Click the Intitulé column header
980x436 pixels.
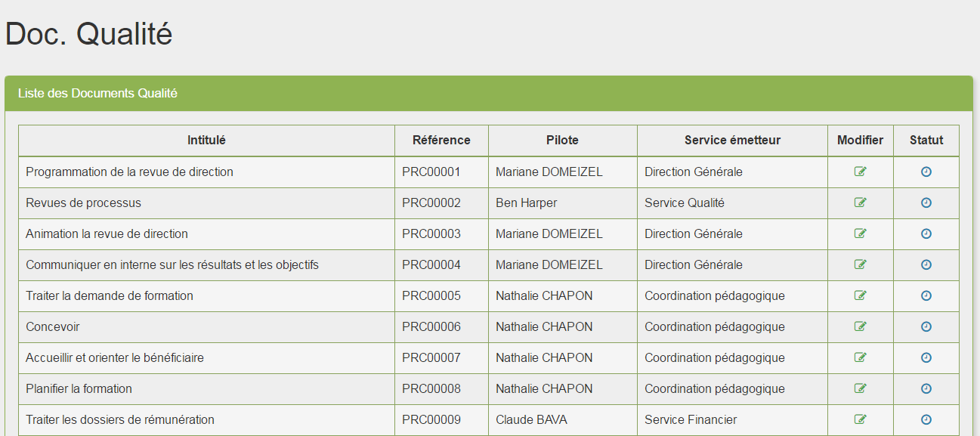click(x=206, y=140)
